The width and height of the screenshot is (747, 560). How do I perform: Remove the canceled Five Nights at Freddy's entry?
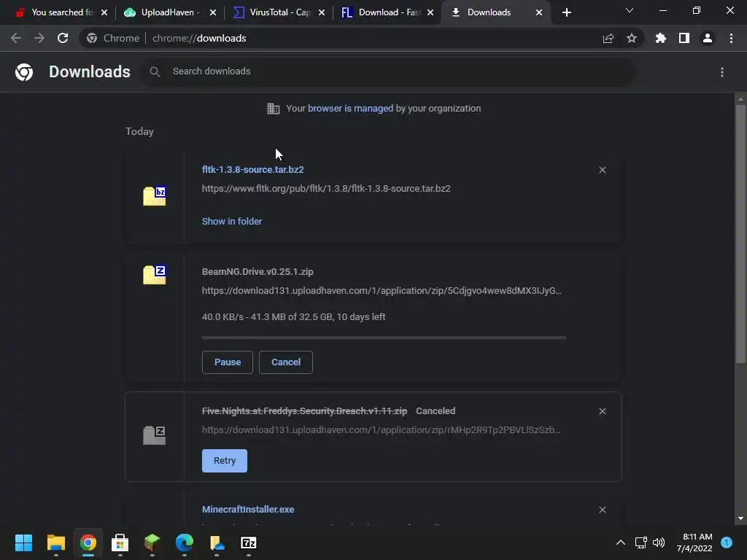click(602, 411)
